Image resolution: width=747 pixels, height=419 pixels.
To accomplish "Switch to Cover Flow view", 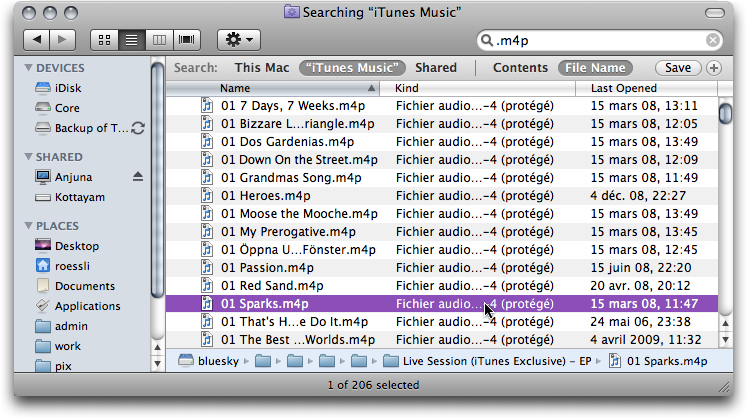I will pos(187,40).
